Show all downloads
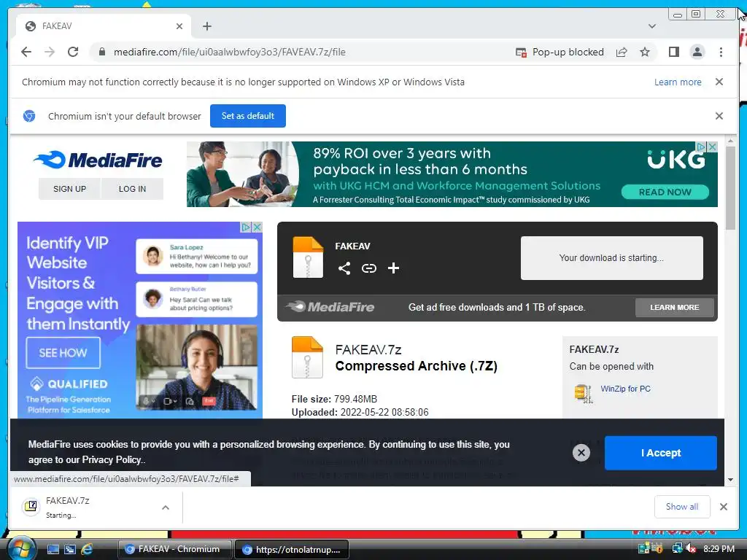Image resolution: width=747 pixels, height=560 pixels. [x=682, y=507]
